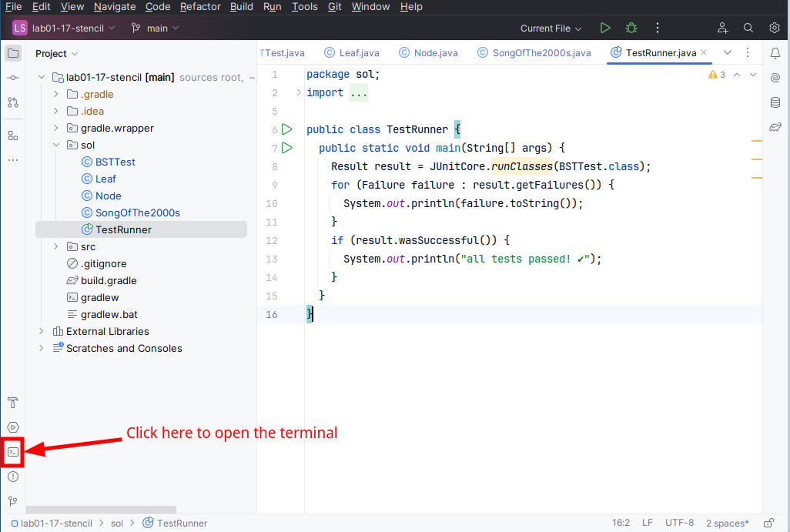The height and width of the screenshot is (532, 790).
Task: Open Gradle elephant tool window
Action: 775,127
